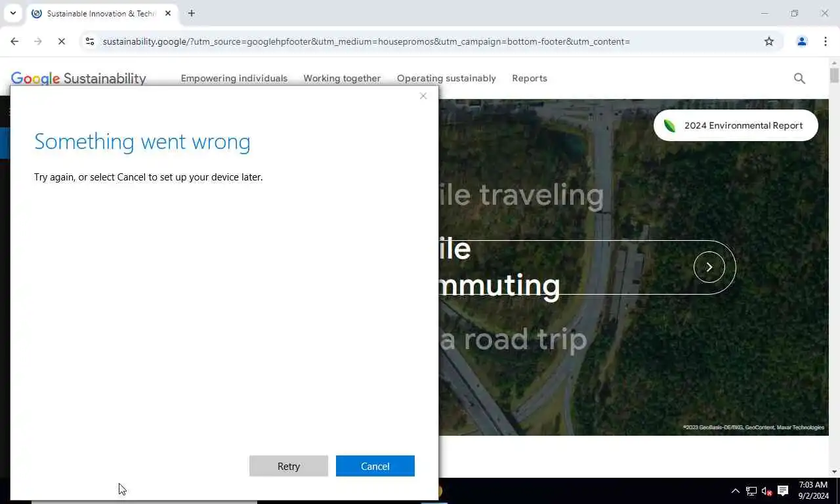Viewport: 840px width, 504px height.
Task: Go back to previous page
Action: pyautogui.click(x=14, y=41)
